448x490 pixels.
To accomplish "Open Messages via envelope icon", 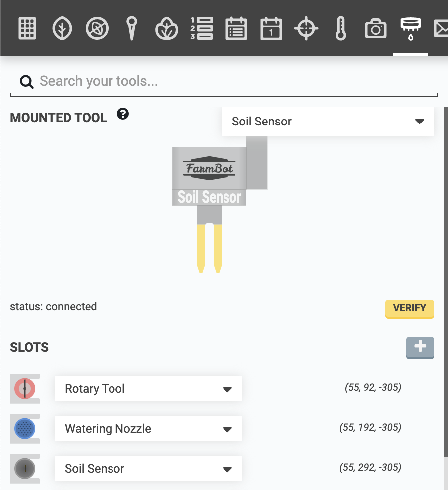I will click(x=442, y=28).
